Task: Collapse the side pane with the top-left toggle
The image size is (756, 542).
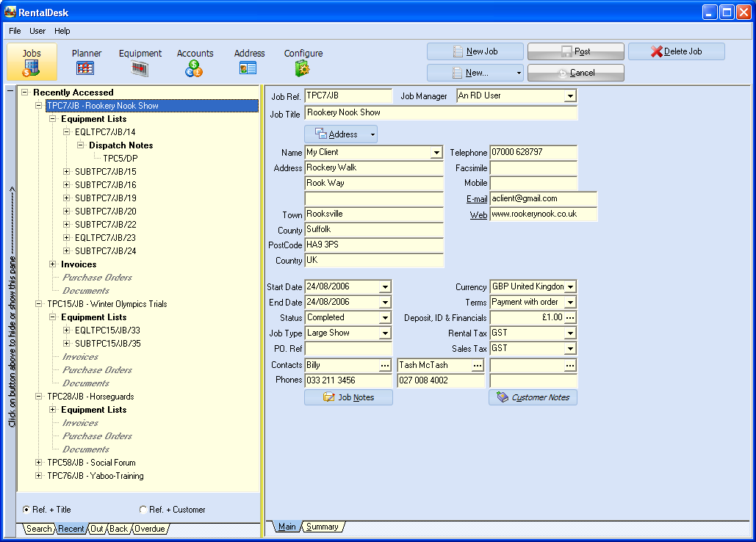Action: click(x=10, y=93)
